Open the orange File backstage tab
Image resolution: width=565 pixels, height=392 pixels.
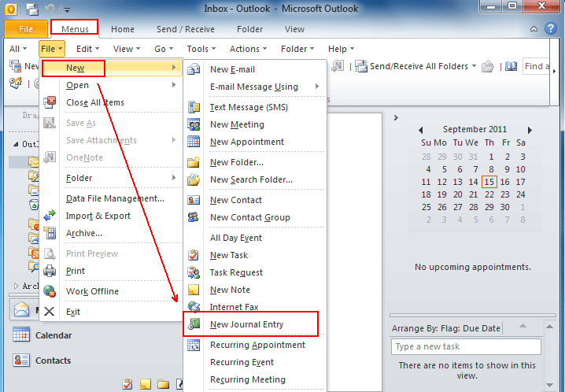tap(26, 29)
